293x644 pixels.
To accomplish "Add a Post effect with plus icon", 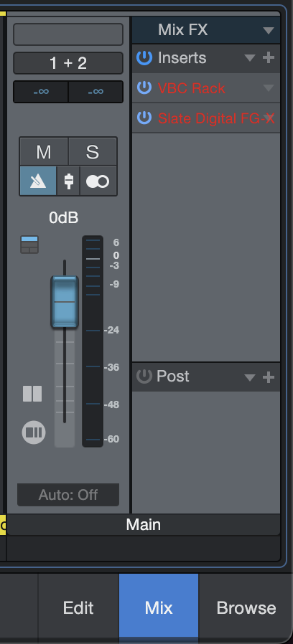I will point(269,377).
